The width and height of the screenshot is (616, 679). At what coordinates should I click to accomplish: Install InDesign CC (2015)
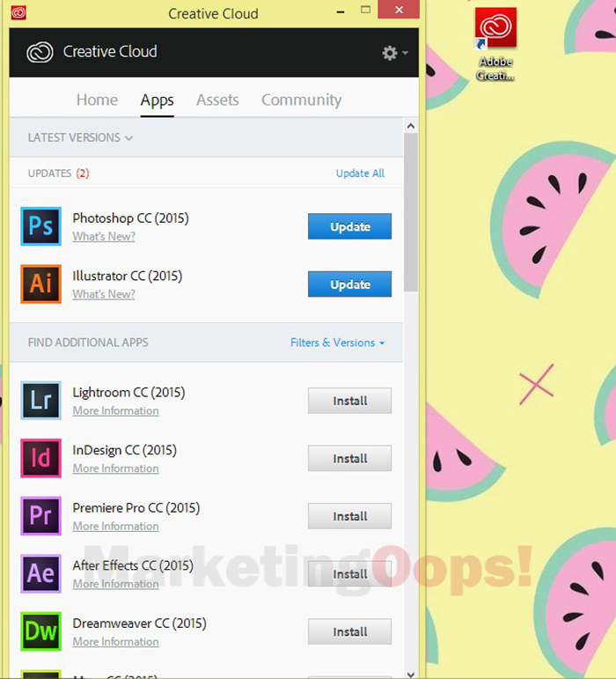(x=349, y=458)
